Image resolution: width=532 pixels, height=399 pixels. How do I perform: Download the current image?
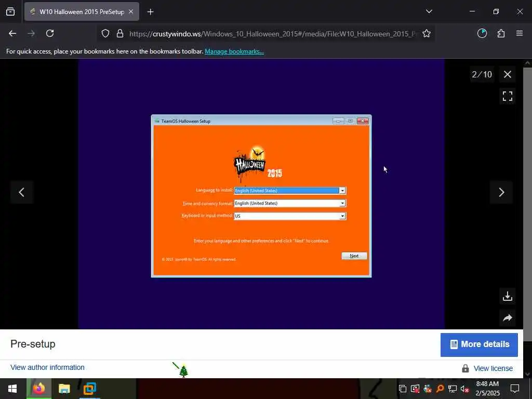(x=507, y=296)
